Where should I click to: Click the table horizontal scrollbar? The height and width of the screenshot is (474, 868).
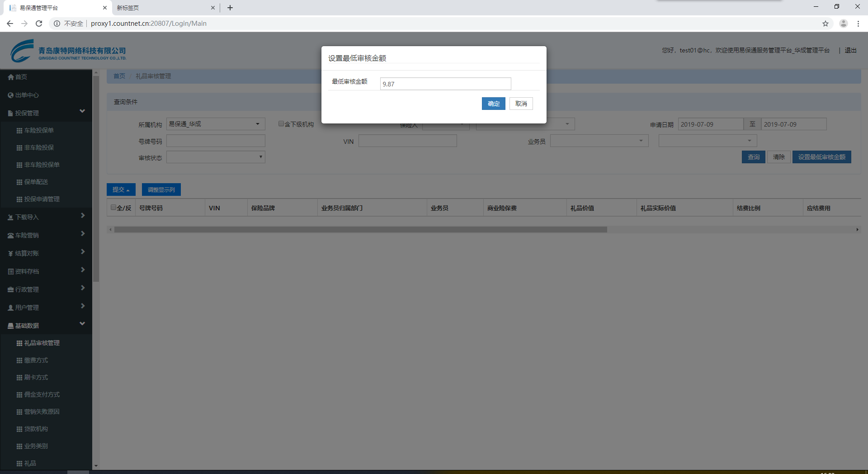click(x=360, y=230)
